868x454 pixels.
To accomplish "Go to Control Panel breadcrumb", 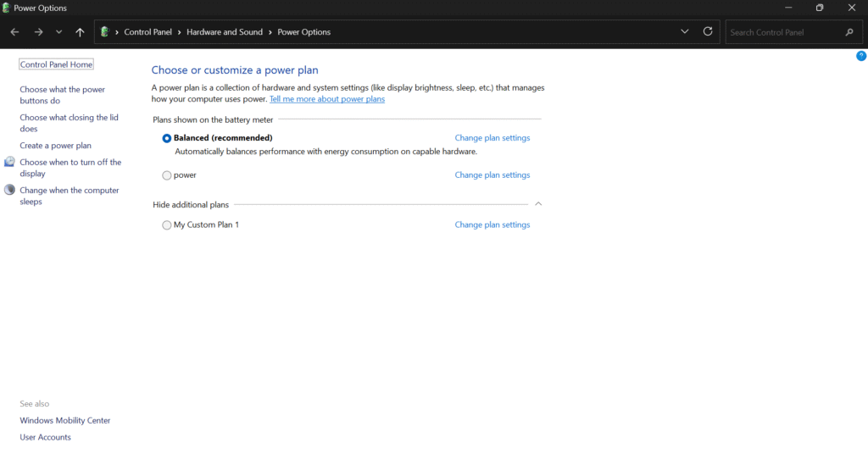I will 147,32.
